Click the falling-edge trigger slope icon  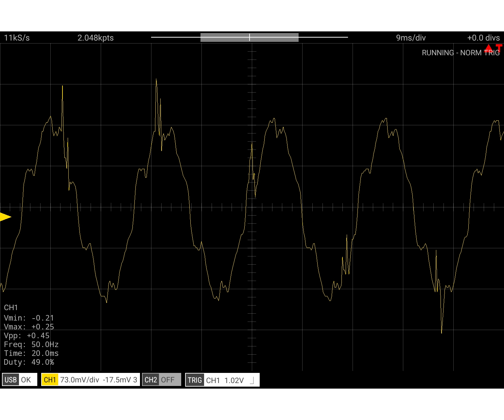click(x=251, y=380)
